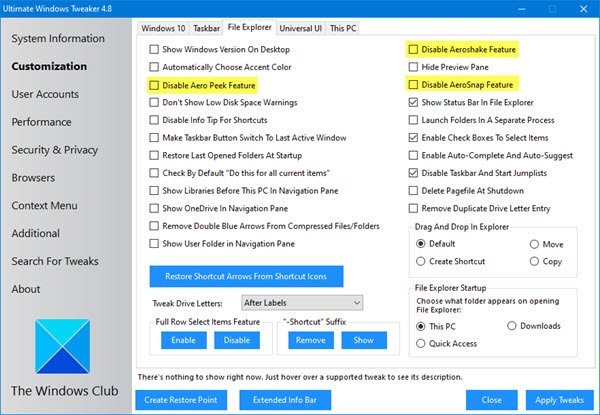Close window using title bar X icon

pyautogui.click(x=583, y=8)
